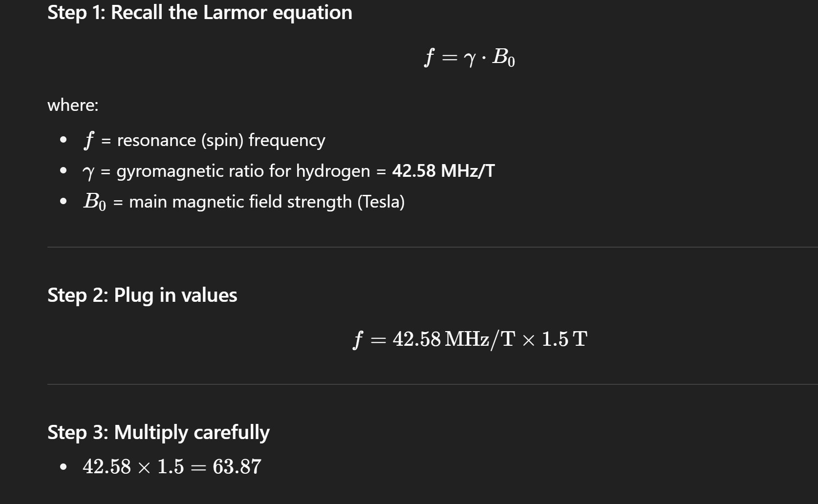Click the γ symbol in the bullet list
The width and height of the screenshot is (818, 504).
[89, 172]
